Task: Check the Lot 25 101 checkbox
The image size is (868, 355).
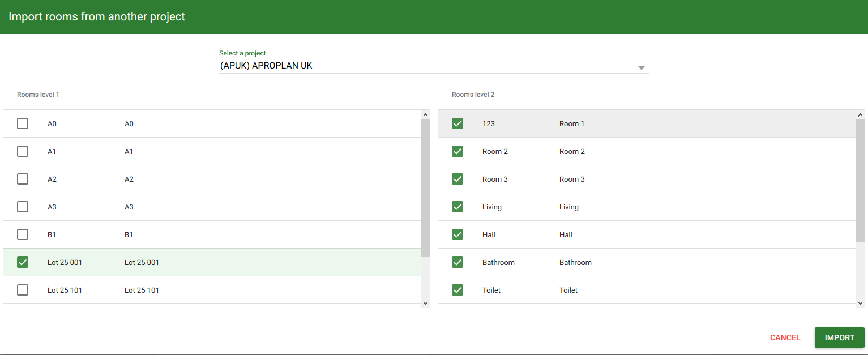Action: point(23,290)
